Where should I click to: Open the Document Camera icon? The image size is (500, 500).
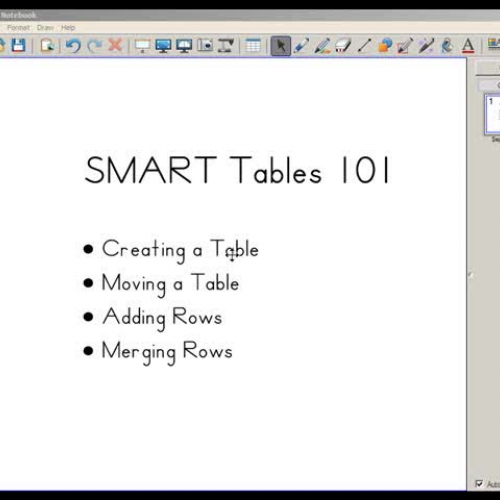coord(226,45)
